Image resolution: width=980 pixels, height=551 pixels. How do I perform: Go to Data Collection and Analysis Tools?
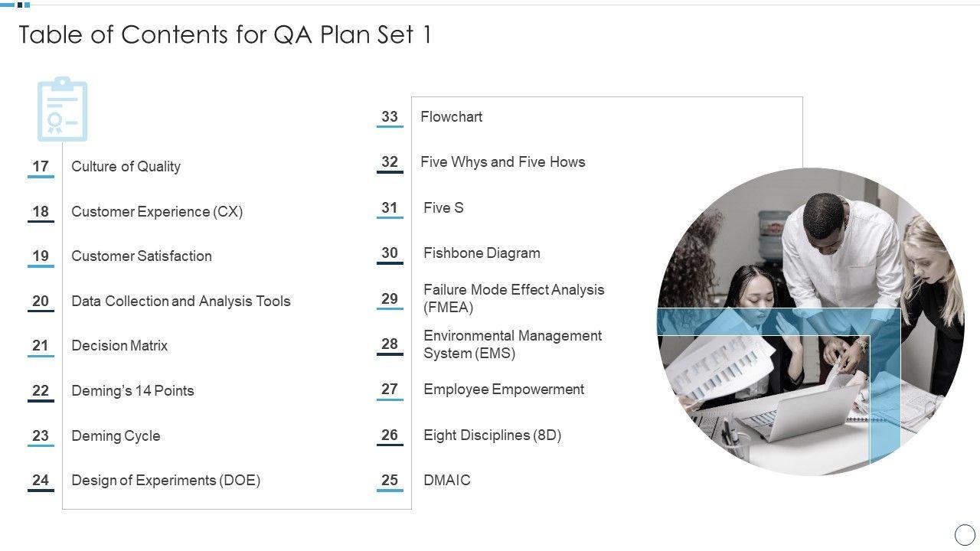pyautogui.click(x=181, y=302)
